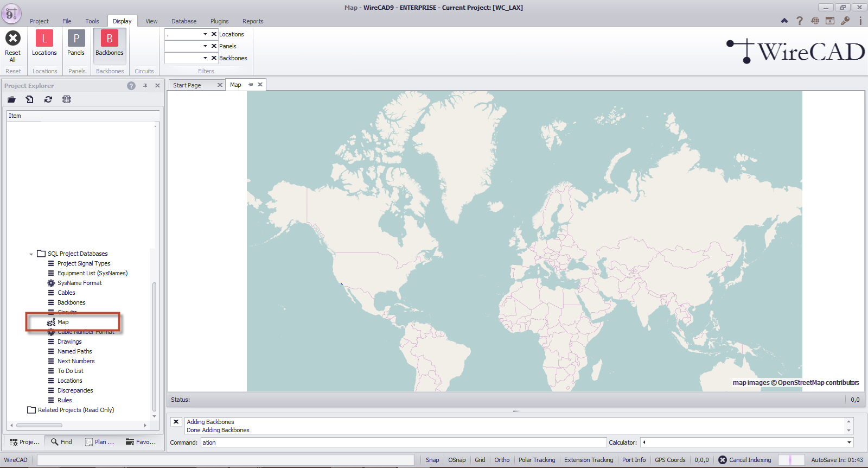Clear the Backbones filter X icon

coord(214,58)
